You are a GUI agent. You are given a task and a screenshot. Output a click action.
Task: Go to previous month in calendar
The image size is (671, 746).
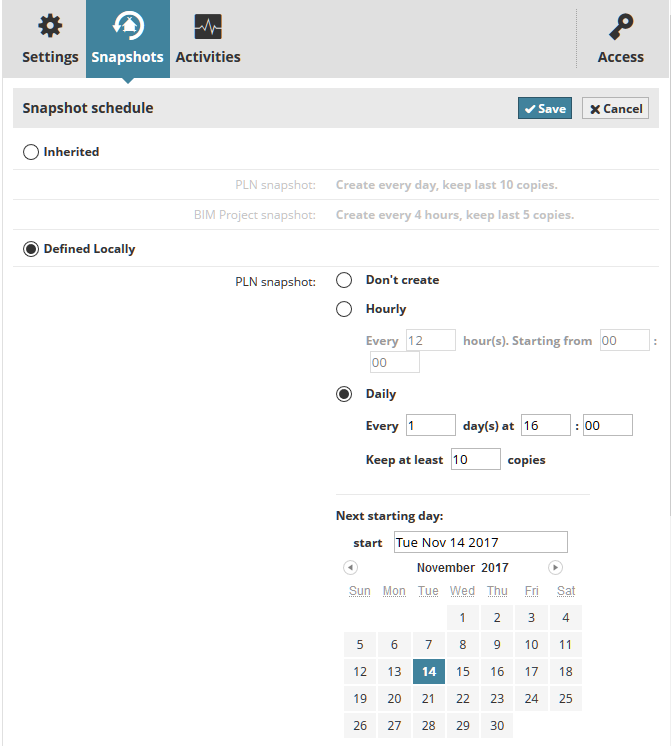click(x=350, y=568)
